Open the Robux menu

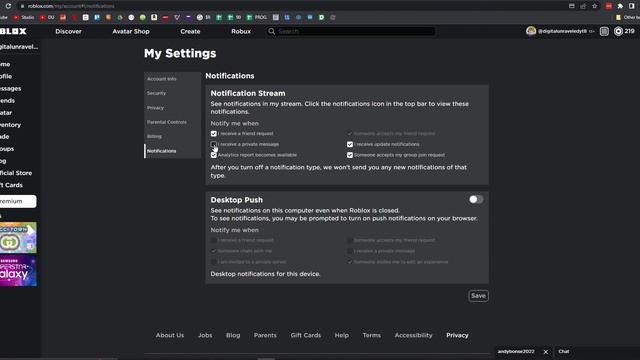(x=241, y=31)
